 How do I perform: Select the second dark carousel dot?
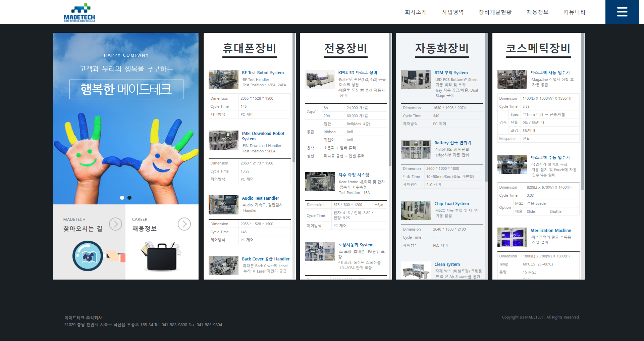129,198
